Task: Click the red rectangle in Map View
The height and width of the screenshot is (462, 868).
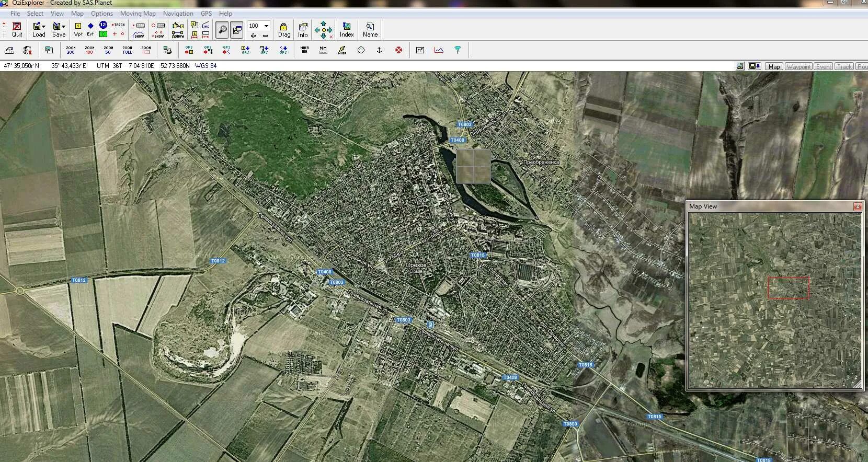Action: (x=788, y=288)
